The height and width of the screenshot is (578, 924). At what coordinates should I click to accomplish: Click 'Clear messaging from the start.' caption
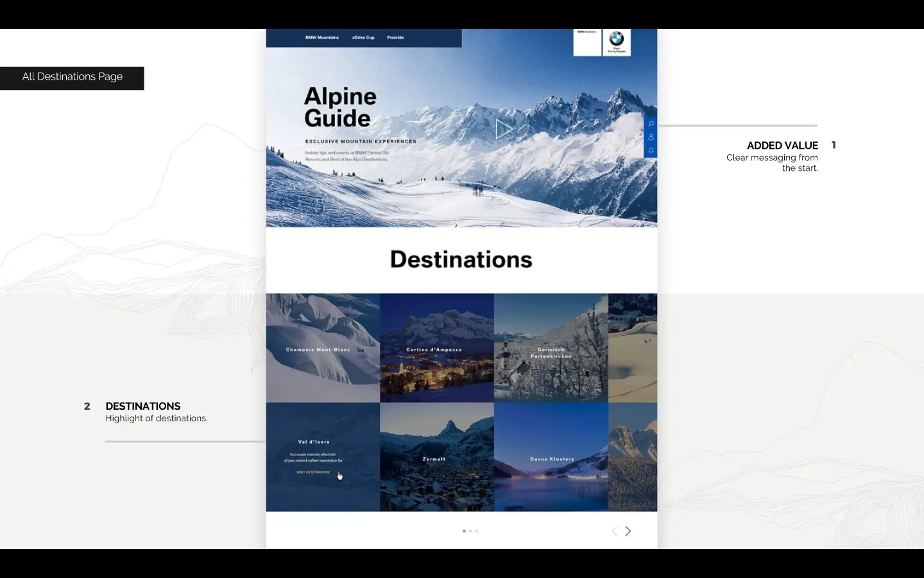(x=772, y=162)
